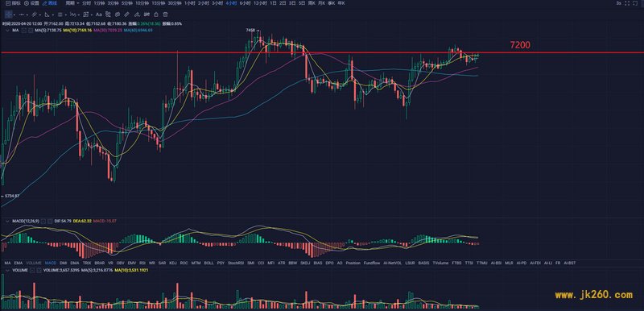Click the drawing settings sliders icon
Viewport: 644px width, 311px height.
pyautogui.click(x=147, y=15)
